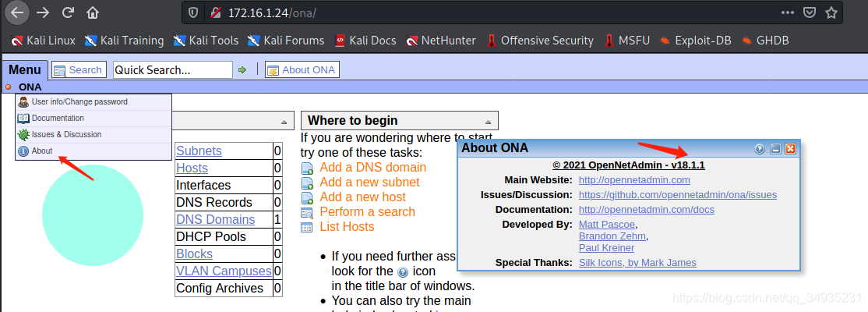Click the orange collapse icon beside ONA
The width and height of the screenshot is (868, 312).
point(9,87)
